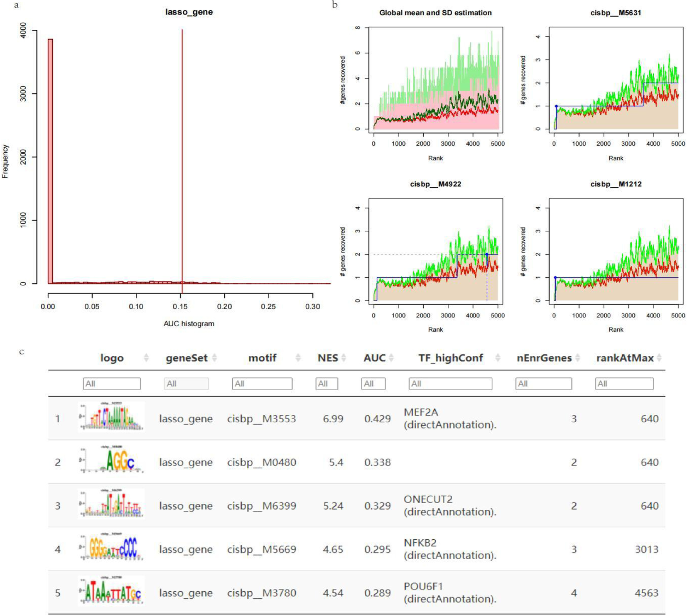This screenshot has height=616, width=687.
Task: Click the motif filter input field
Action: click(x=262, y=384)
